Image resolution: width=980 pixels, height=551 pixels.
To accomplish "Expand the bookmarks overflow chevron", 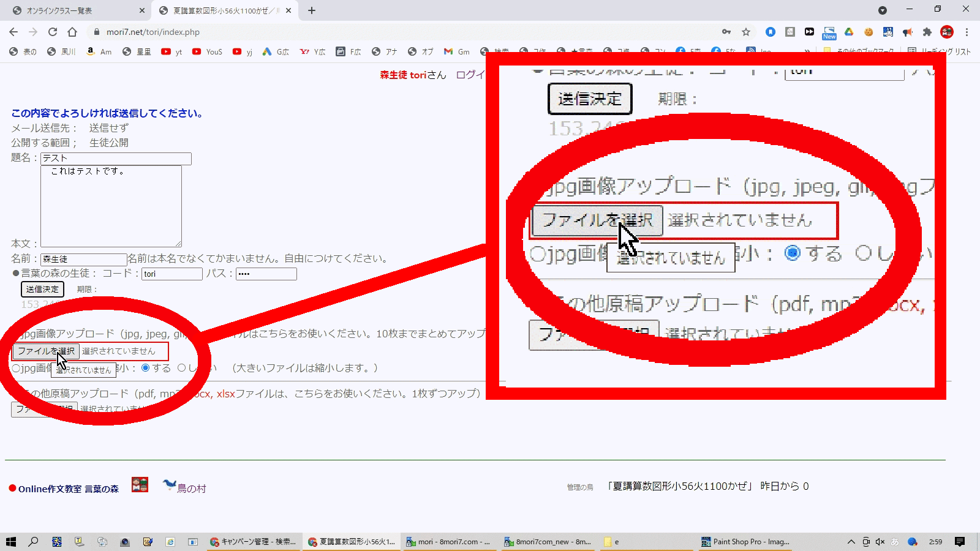I will (x=807, y=51).
